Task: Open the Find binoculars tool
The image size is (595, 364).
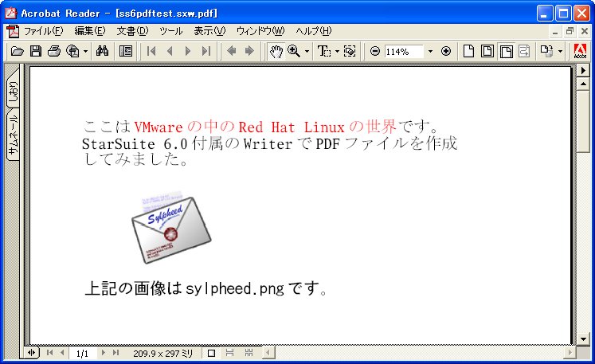Action: tap(102, 51)
